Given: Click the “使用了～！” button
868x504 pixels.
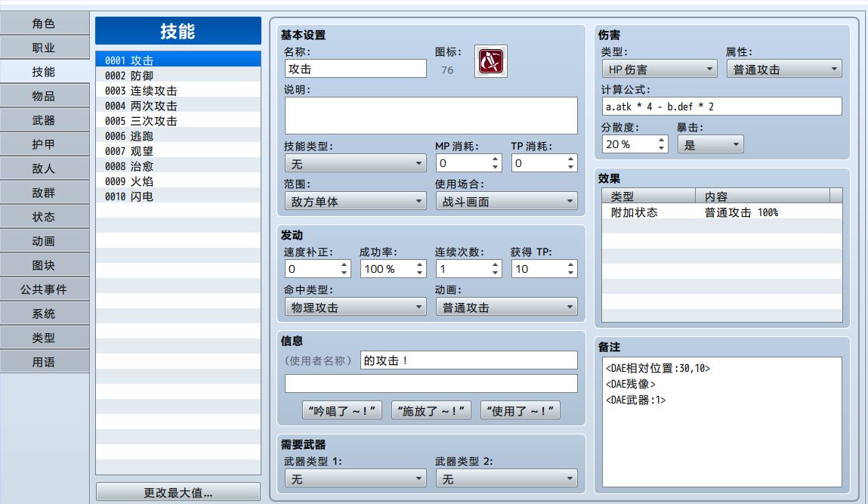Looking at the screenshot, I should (x=520, y=410).
